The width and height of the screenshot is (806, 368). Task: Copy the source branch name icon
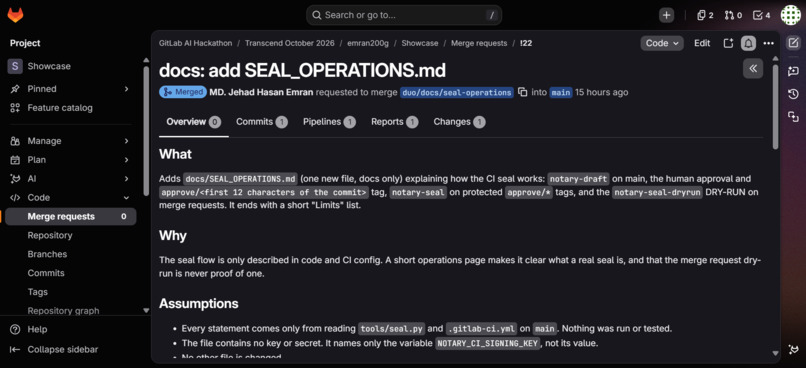click(x=523, y=93)
